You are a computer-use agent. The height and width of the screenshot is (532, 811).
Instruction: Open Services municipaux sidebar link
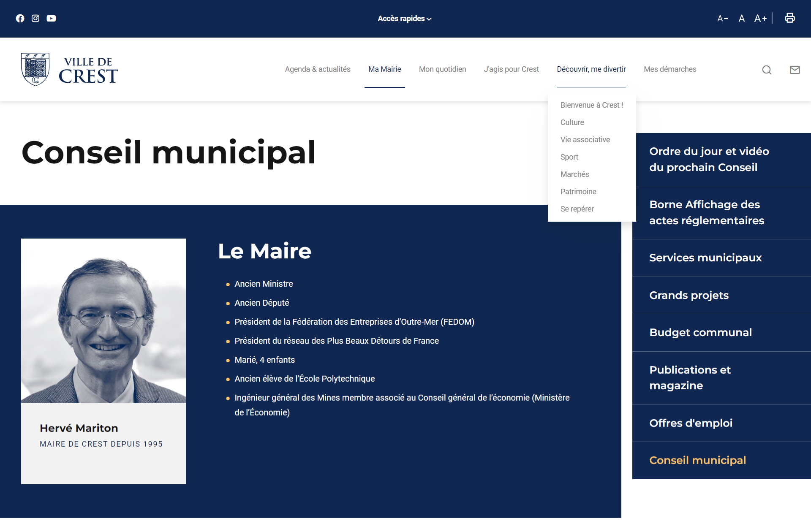point(705,258)
